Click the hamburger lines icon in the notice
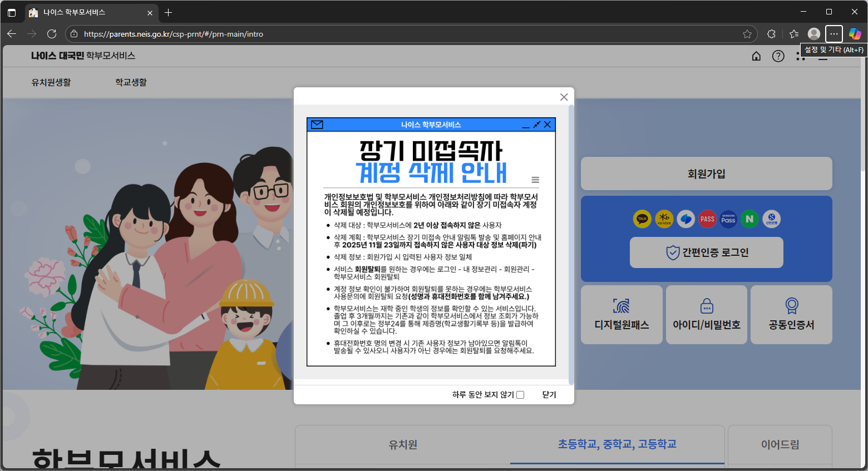The width and height of the screenshot is (868, 471). pyautogui.click(x=535, y=180)
